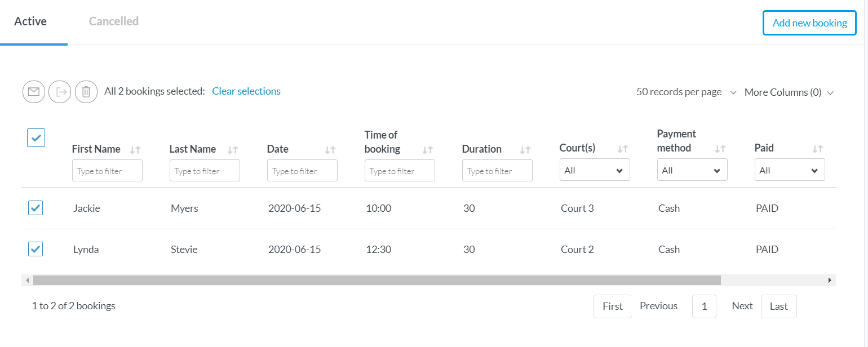The width and height of the screenshot is (868, 347).
Task: Click the horizontal table scrollbar
Action: point(377,280)
